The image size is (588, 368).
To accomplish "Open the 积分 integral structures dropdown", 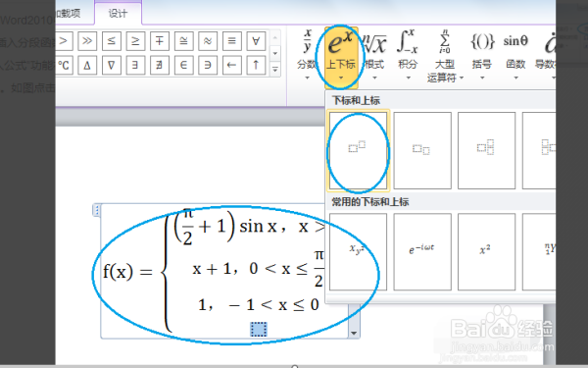I will [x=408, y=55].
